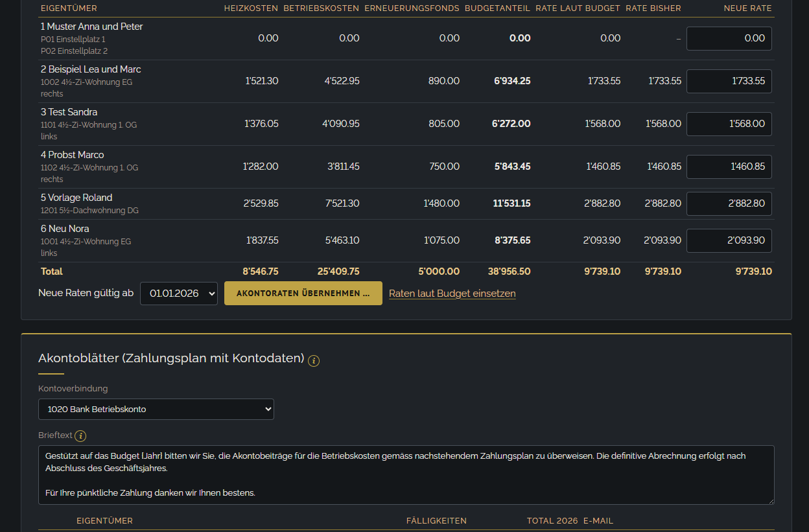Click the Fälligkeiten column header
The height and width of the screenshot is (532, 809).
[436, 521]
